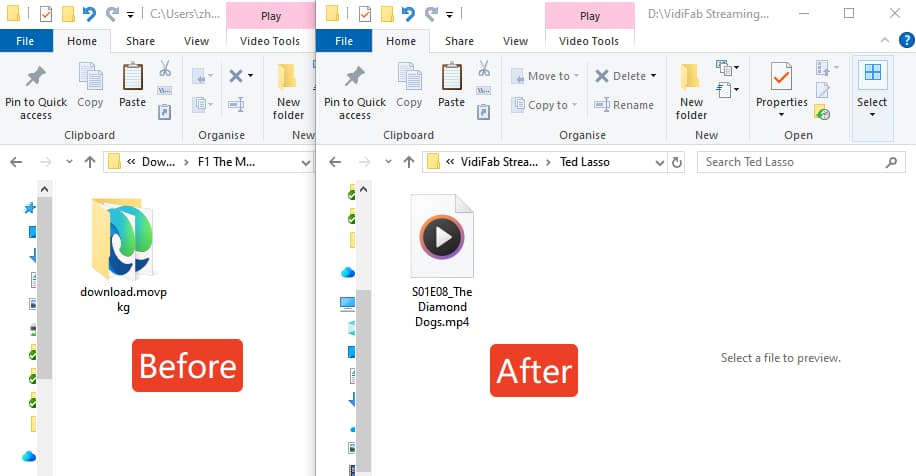Click F1 The M... breadcrumb in left window
The image size is (916, 476).
point(226,162)
